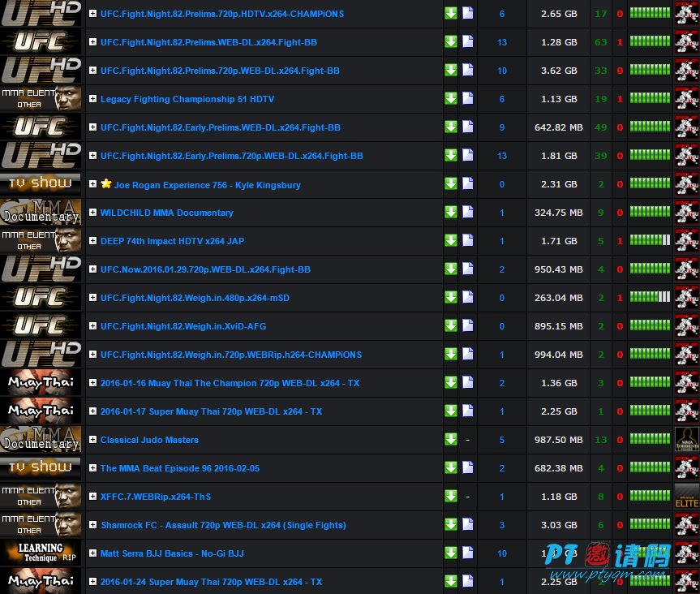Click comment count 5 on Classical Judo Masters
Image resolution: width=700 pixels, height=594 pixels.
click(502, 440)
